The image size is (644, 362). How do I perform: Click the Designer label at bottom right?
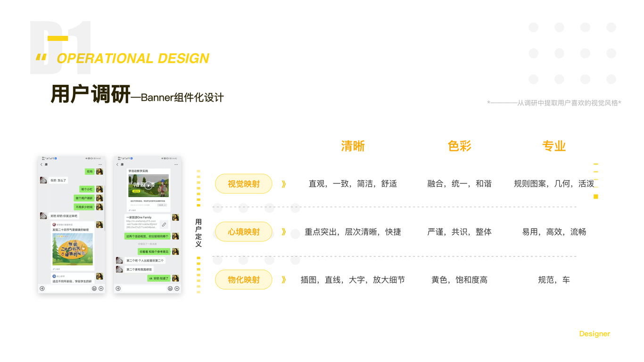594,334
